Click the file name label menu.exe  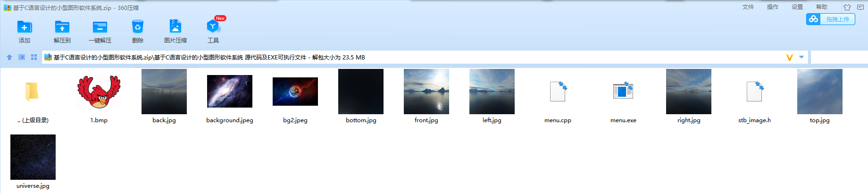tap(623, 120)
